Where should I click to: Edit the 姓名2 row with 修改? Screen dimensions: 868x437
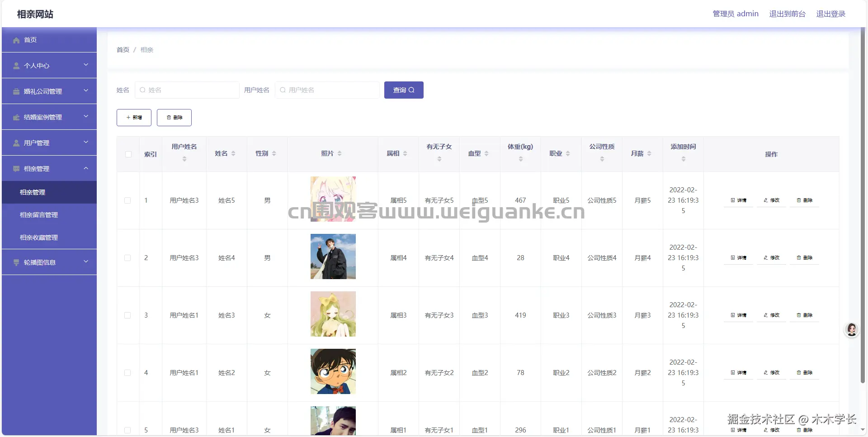[772, 373]
